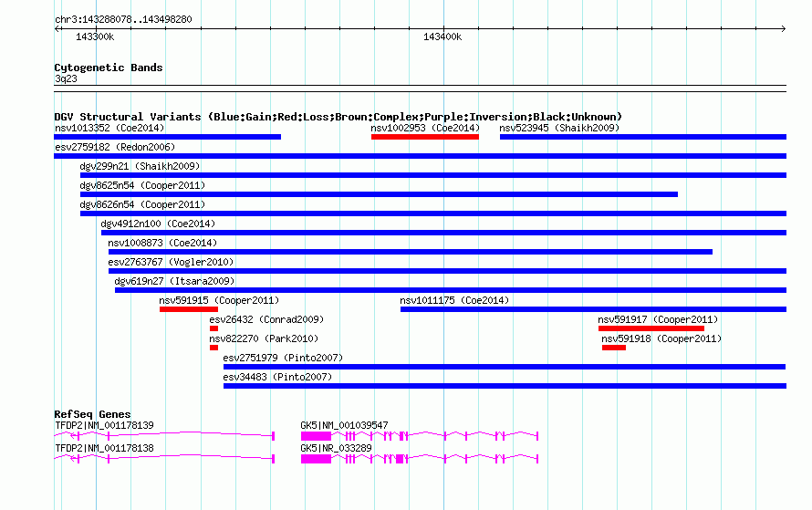The image size is (812, 510).
Task: Select the nsv1002953 (Coe2014) red loss bar
Action: (x=424, y=137)
